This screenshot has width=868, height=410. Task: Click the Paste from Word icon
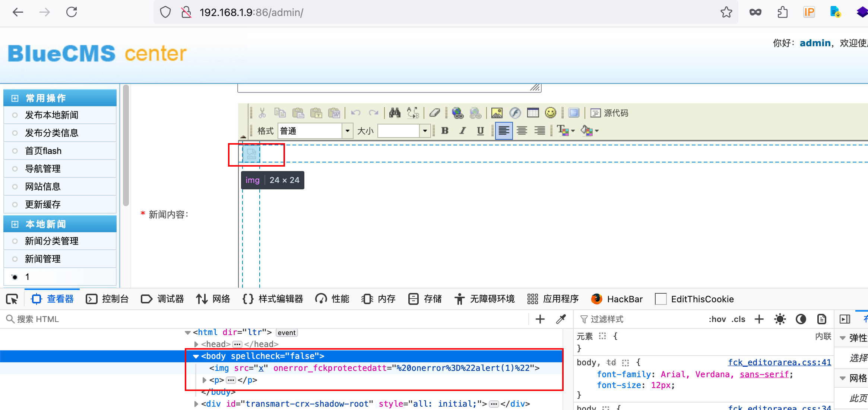[x=334, y=113]
